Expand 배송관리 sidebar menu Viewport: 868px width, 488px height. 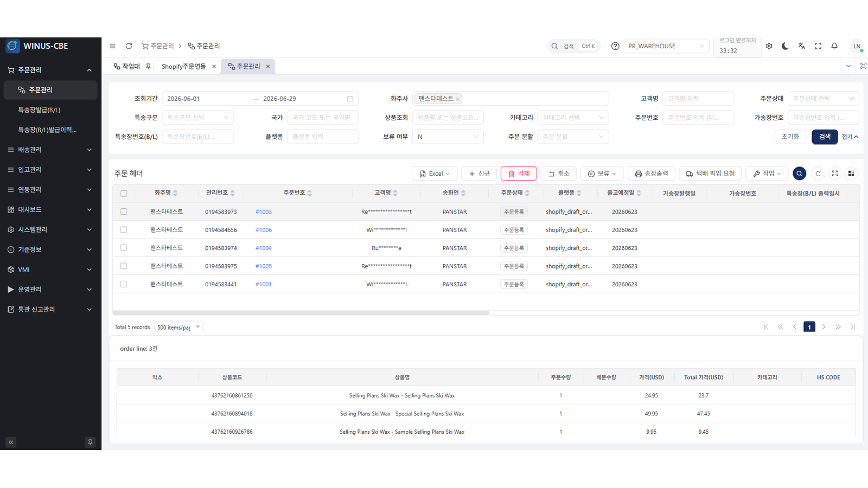tap(50, 150)
